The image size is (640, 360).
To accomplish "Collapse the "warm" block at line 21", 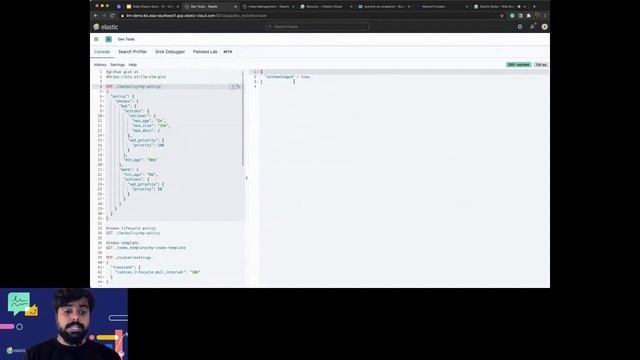I will 103,169.
